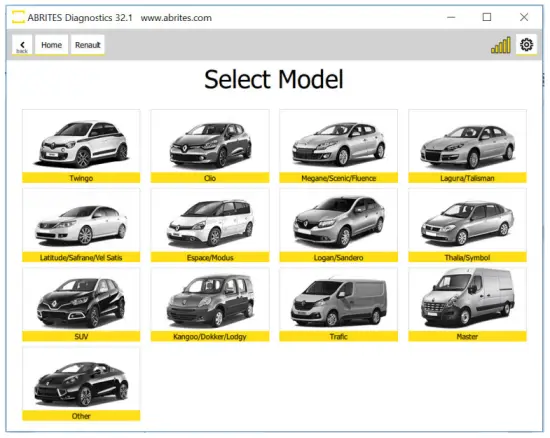Viewport: 550px width, 438px height.
Task: Click the Logan/Sandero label
Action: 338,257
